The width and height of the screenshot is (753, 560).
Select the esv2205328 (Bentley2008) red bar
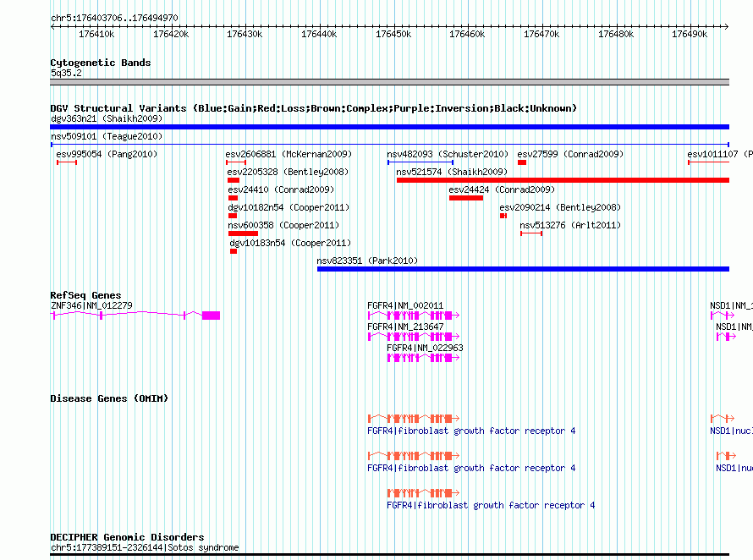pos(234,180)
